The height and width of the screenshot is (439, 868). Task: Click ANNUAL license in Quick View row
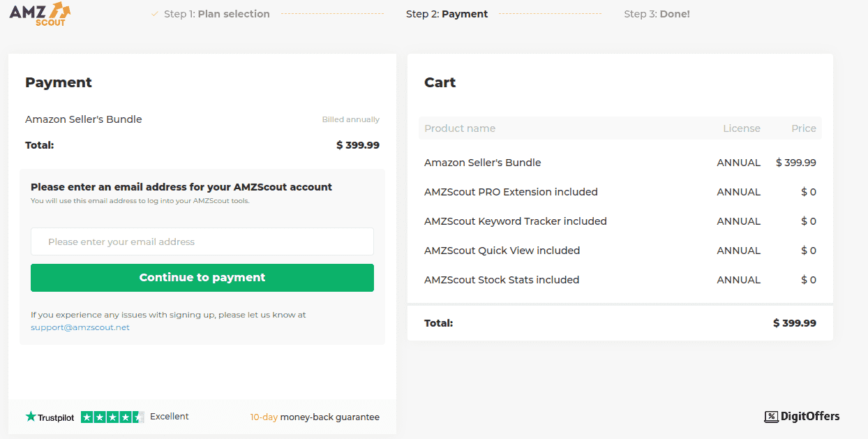pos(739,251)
